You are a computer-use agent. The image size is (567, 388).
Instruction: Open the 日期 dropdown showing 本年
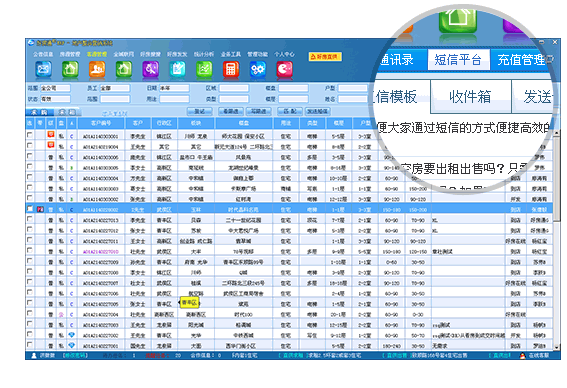(x=174, y=88)
